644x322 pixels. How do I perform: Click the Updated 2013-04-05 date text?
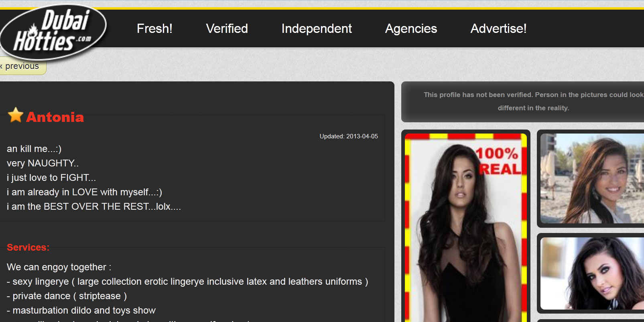[x=348, y=136]
